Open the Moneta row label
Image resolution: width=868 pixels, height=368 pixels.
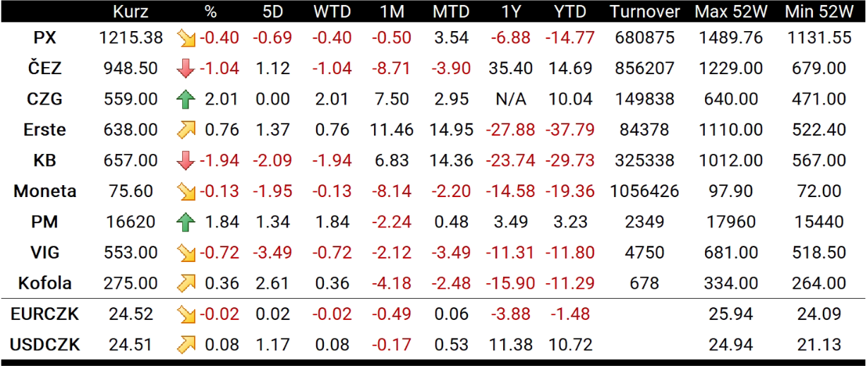(x=45, y=191)
